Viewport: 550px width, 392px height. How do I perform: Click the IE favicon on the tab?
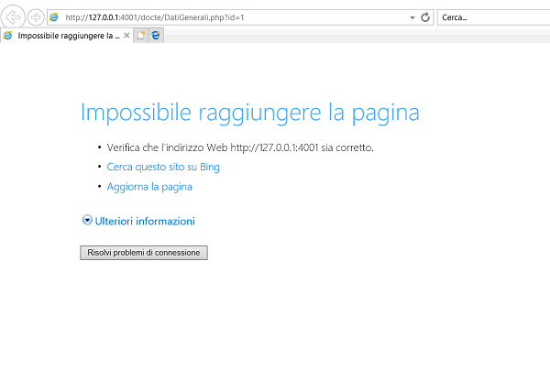(8, 36)
